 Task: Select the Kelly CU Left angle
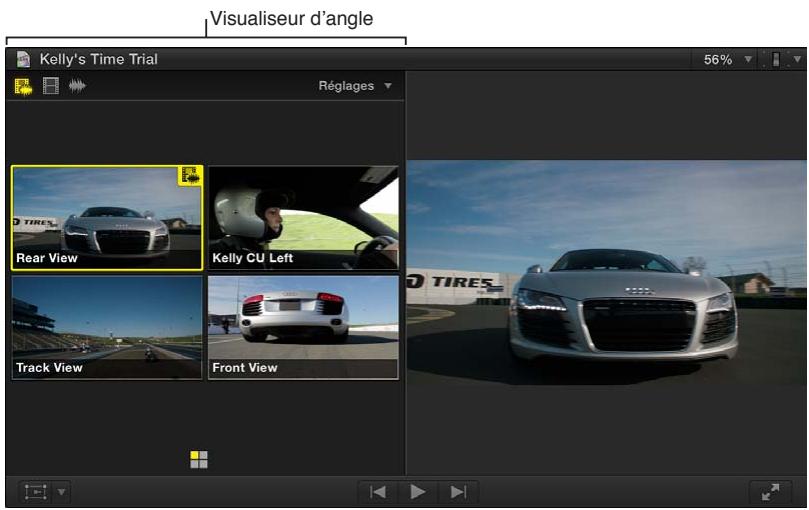[x=303, y=218]
